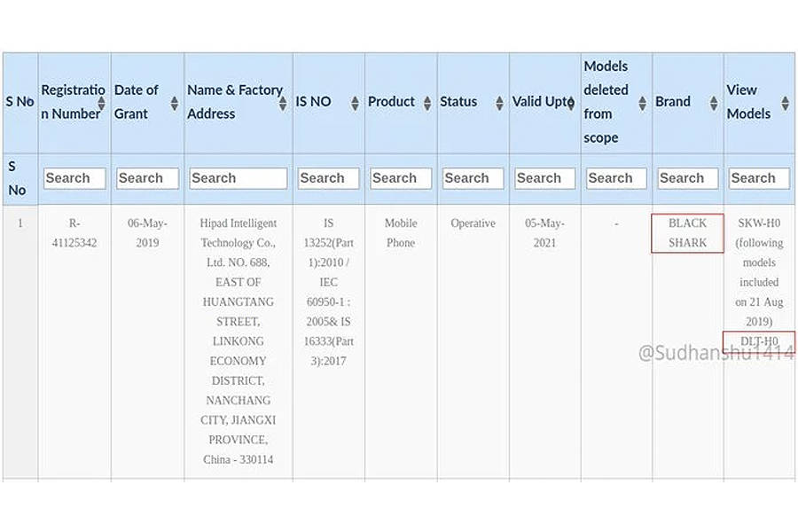Select the DLT-H0 model text
This screenshot has height=532, width=798.
pyautogui.click(x=759, y=341)
